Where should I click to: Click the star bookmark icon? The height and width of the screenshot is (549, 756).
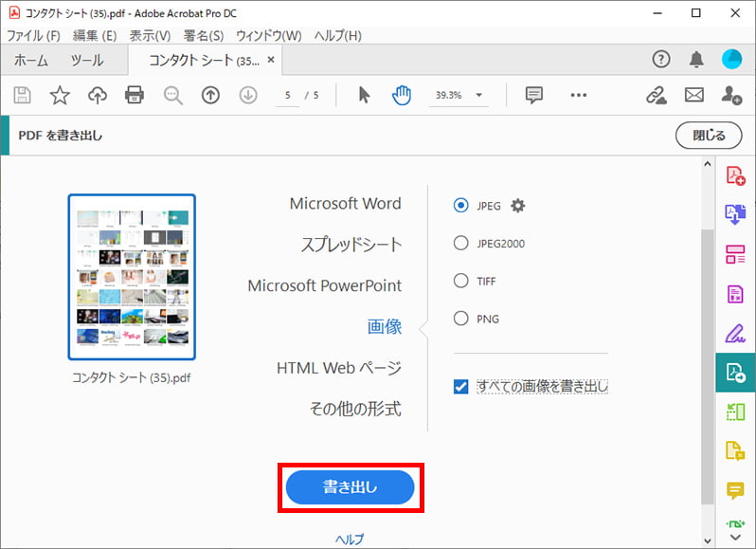60,95
